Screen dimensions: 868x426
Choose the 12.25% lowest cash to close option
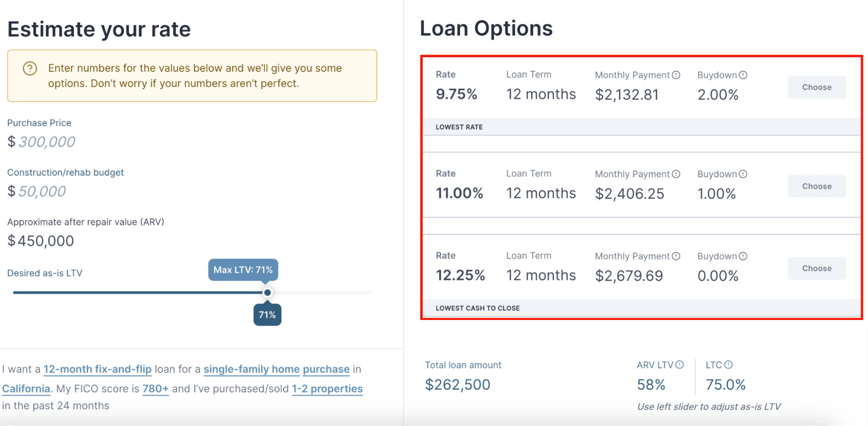(x=816, y=268)
